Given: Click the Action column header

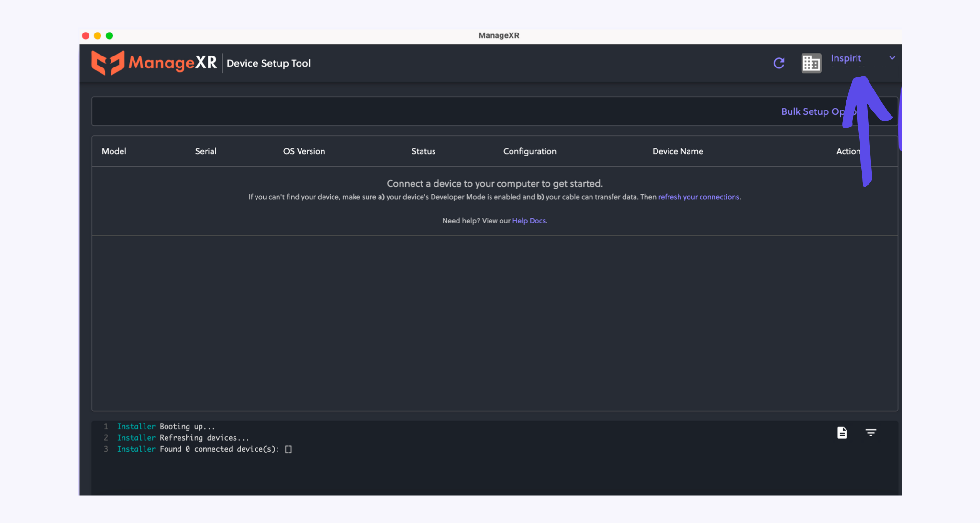Looking at the screenshot, I should click(847, 151).
